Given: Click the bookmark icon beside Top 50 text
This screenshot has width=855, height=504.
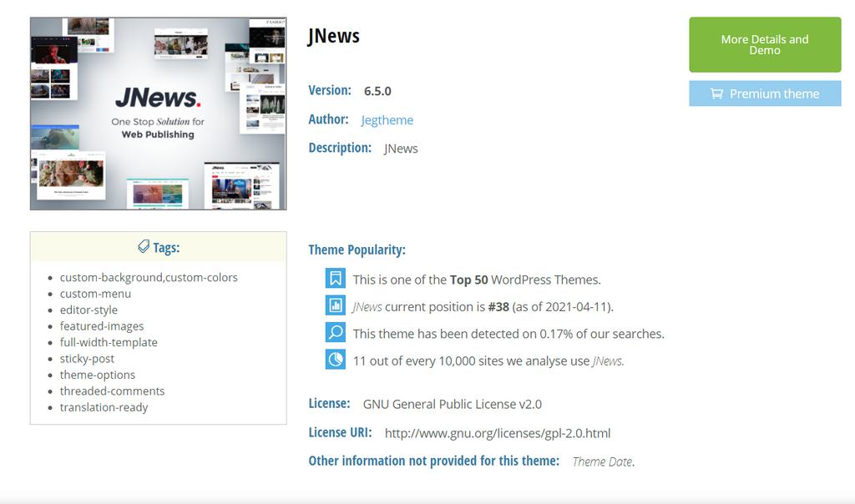Looking at the screenshot, I should [335, 279].
